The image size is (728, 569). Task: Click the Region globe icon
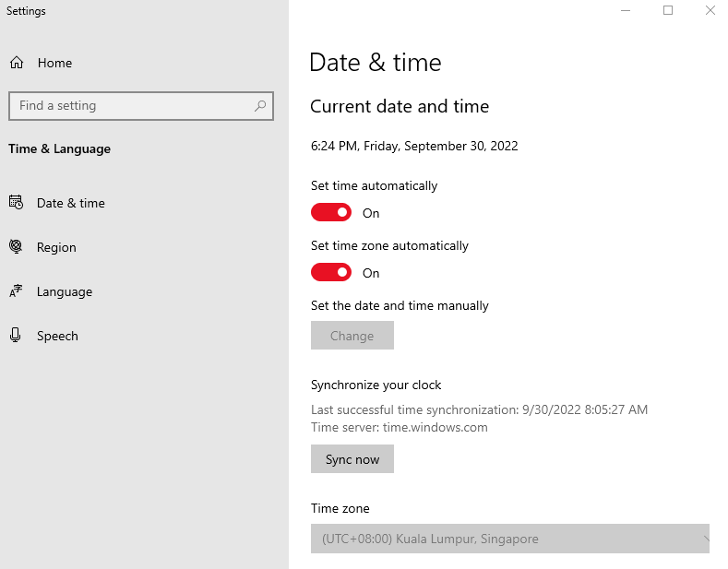click(x=16, y=246)
